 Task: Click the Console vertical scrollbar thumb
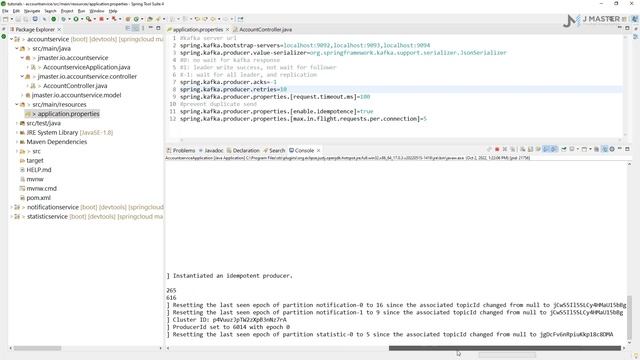(x=629, y=318)
